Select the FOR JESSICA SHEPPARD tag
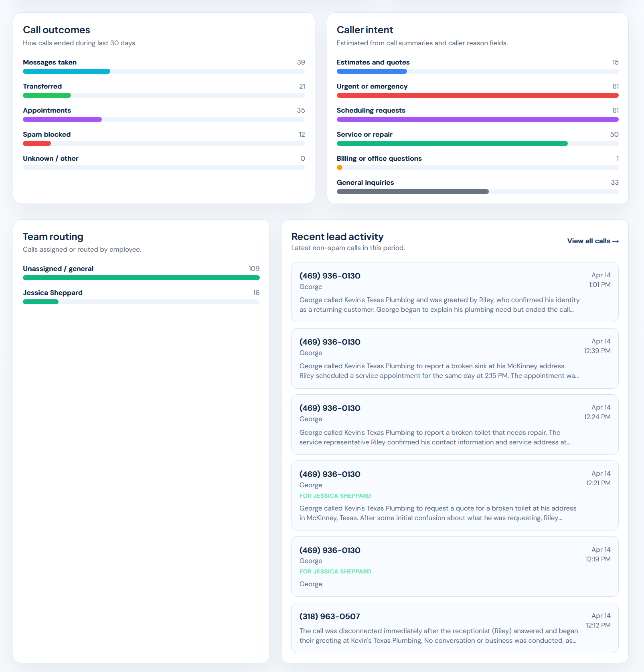Screen dimensions: 644x672 pos(335,496)
